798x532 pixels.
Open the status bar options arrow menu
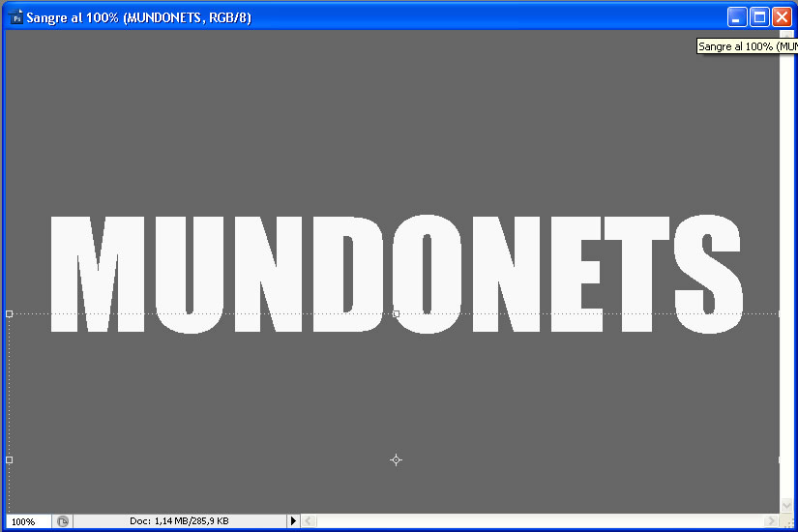click(293, 520)
